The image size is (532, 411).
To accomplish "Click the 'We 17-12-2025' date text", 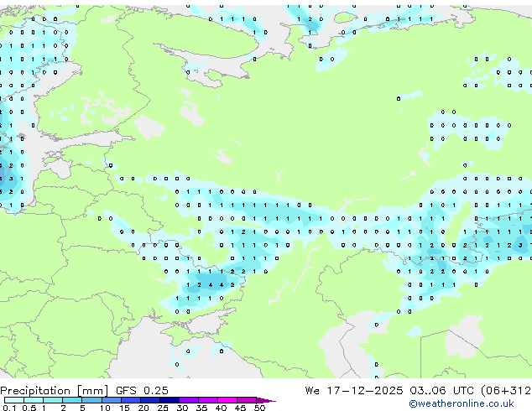I will [354, 390].
